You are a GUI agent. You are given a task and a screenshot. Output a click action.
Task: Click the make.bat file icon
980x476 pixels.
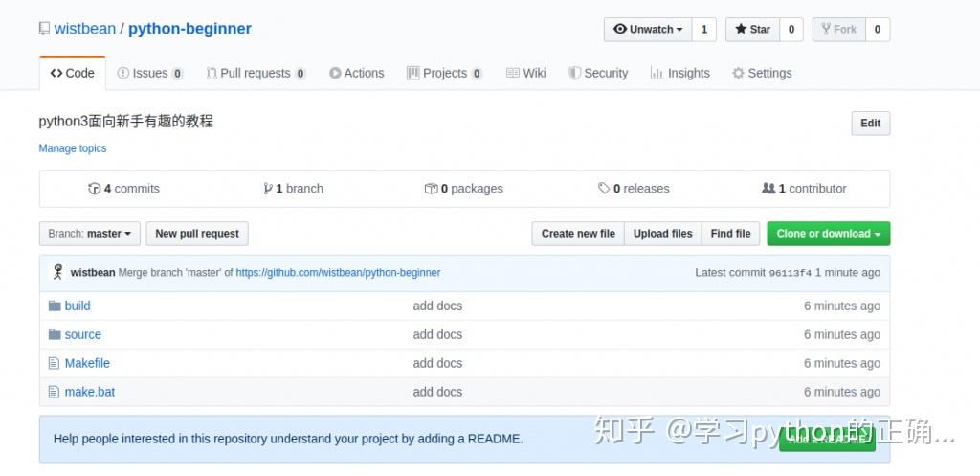(55, 392)
